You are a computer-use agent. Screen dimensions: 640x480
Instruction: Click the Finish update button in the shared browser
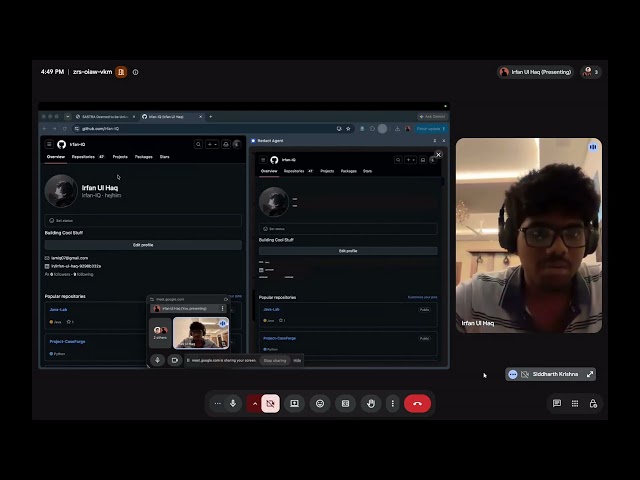coord(431,129)
